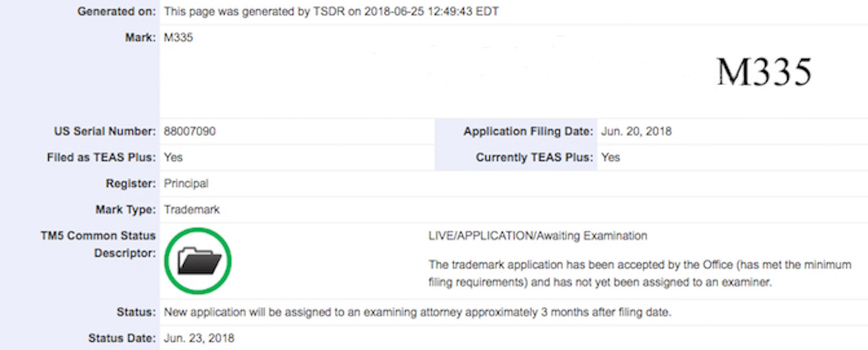Click the description about minimum filing requirements
This screenshot has height=350, width=868.
640,273
